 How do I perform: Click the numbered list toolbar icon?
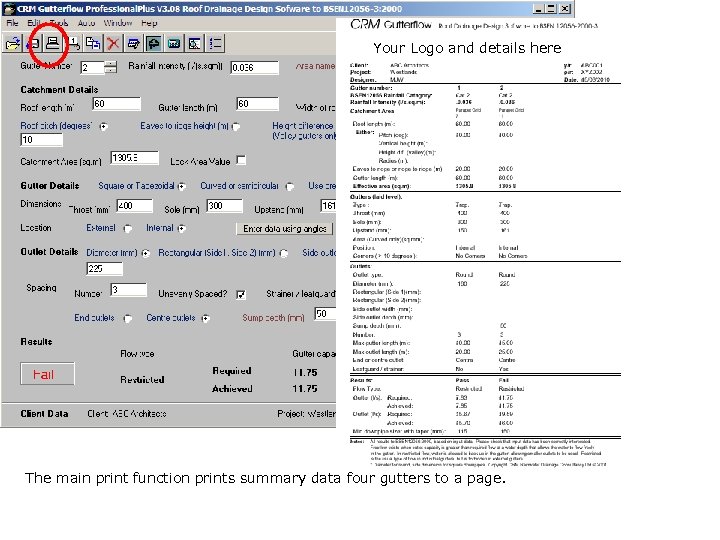coord(215,44)
